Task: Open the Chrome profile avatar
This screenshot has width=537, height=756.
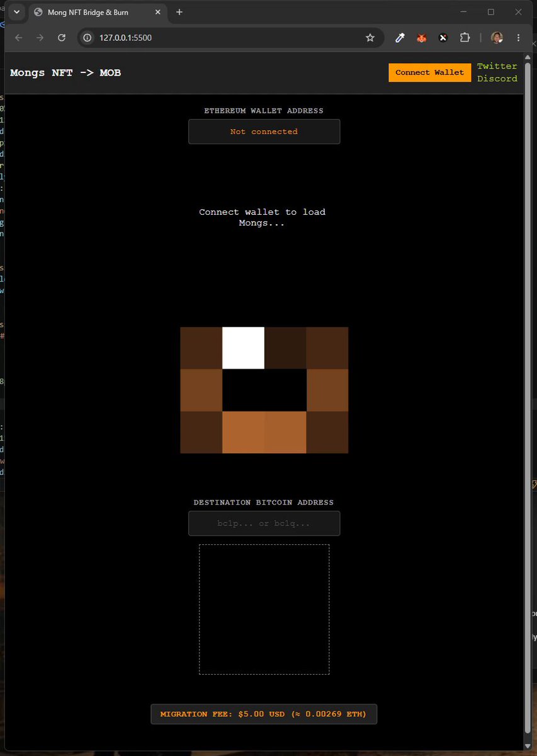Action: pos(497,38)
